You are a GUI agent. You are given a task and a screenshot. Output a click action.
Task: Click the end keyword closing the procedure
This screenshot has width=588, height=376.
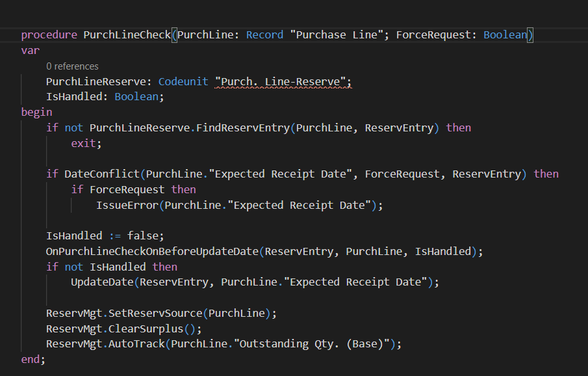tap(29, 359)
